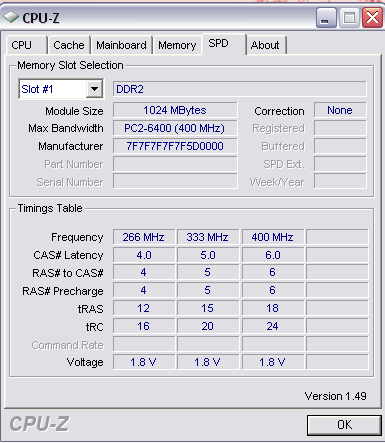The height and width of the screenshot is (443, 385).
Task: Select the Memory tab
Action: [x=177, y=45]
